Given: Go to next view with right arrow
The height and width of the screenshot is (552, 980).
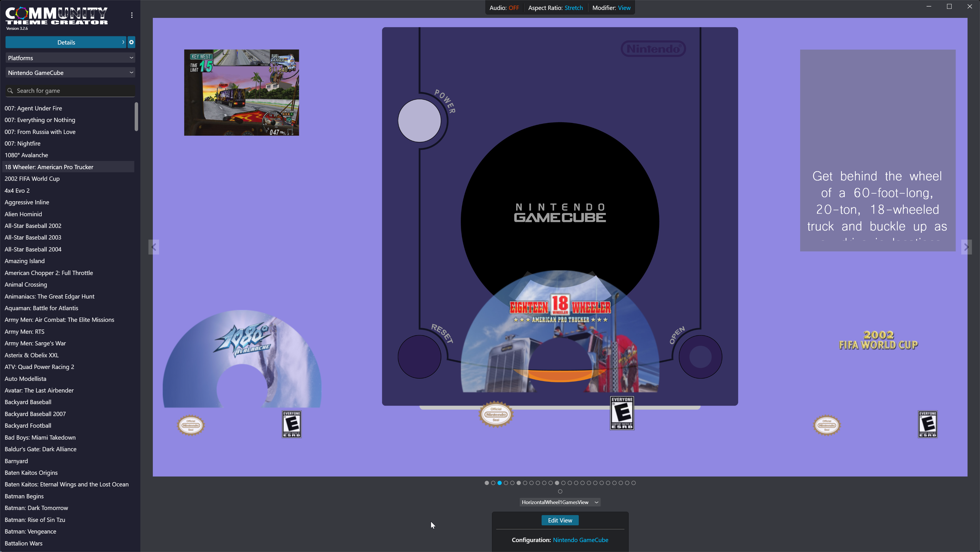Looking at the screenshot, I should coord(966,247).
